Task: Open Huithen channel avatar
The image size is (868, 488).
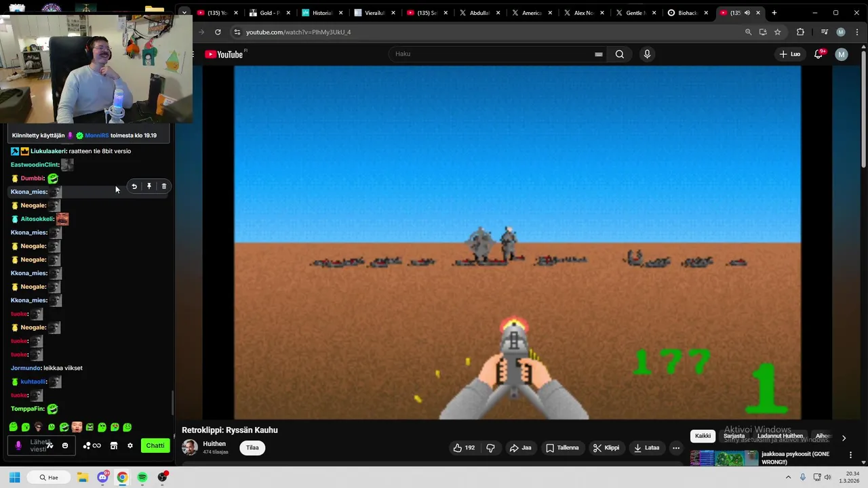Action: pyautogui.click(x=190, y=448)
